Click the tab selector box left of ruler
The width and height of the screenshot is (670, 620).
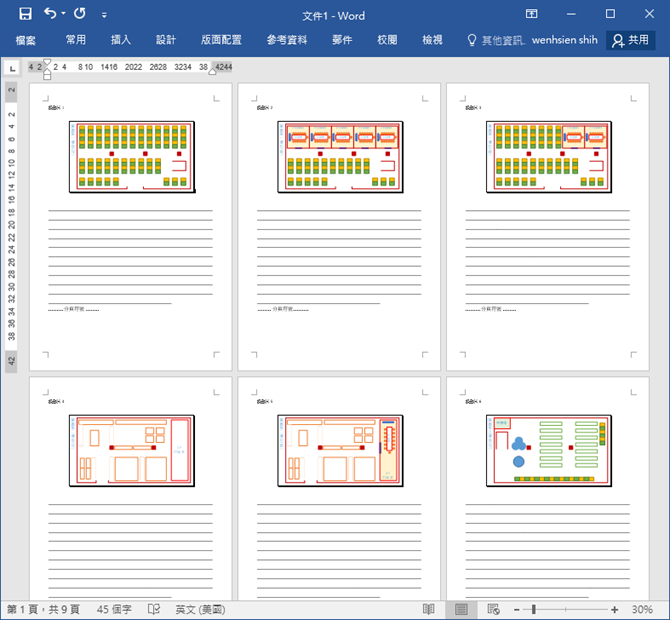click(12, 68)
